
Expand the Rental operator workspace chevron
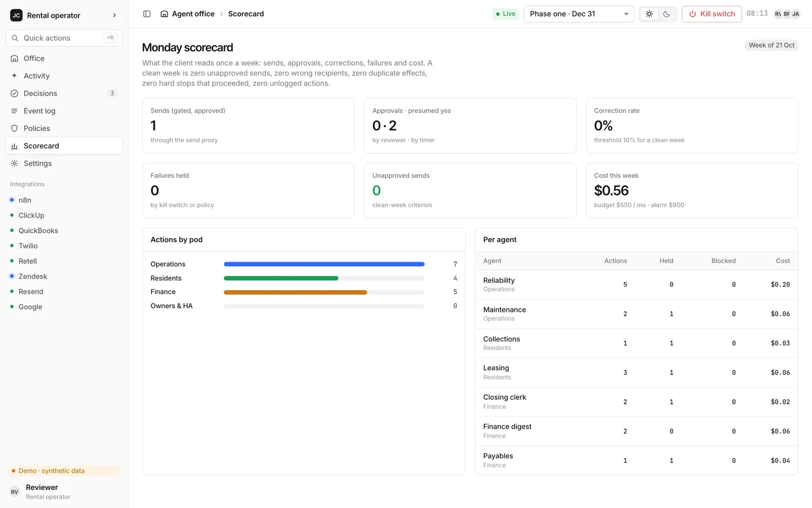[114, 15]
